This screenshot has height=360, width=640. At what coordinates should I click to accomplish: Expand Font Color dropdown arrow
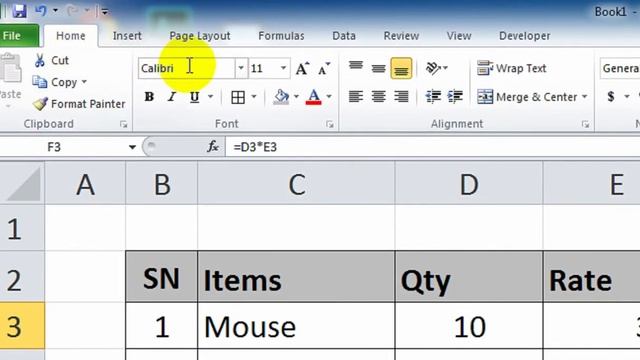tap(329, 97)
